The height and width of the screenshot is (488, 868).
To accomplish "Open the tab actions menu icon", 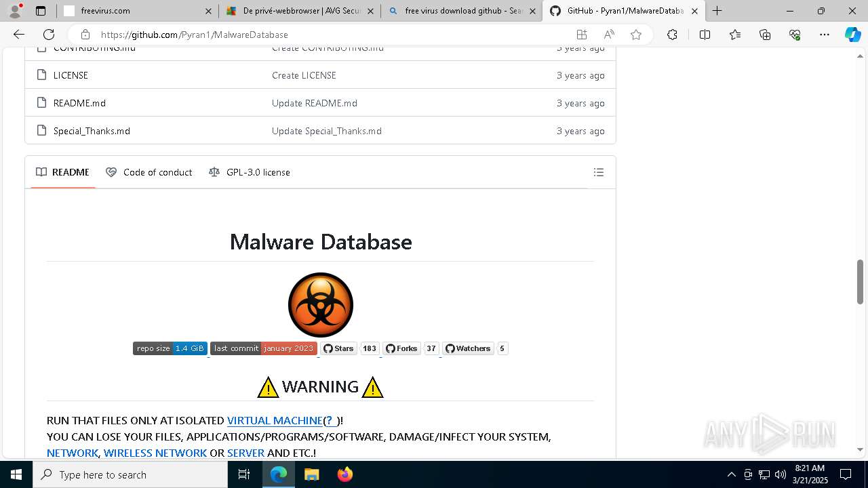I will [x=41, y=11].
